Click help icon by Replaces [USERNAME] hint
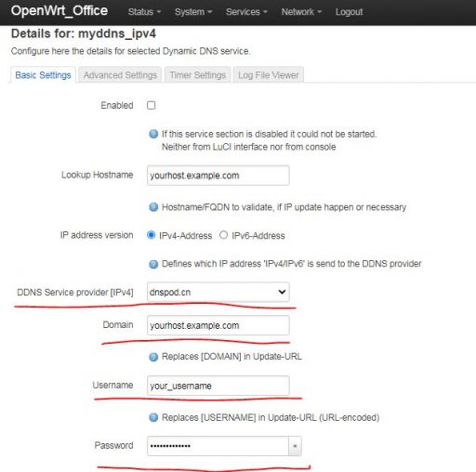The height and width of the screenshot is (472, 476). (x=153, y=417)
